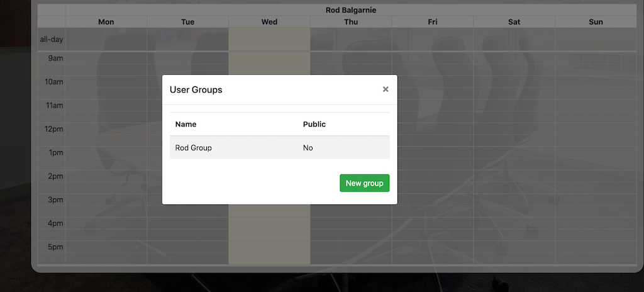Click the Rod Balgarnie calendar header

[x=351, y=10]
